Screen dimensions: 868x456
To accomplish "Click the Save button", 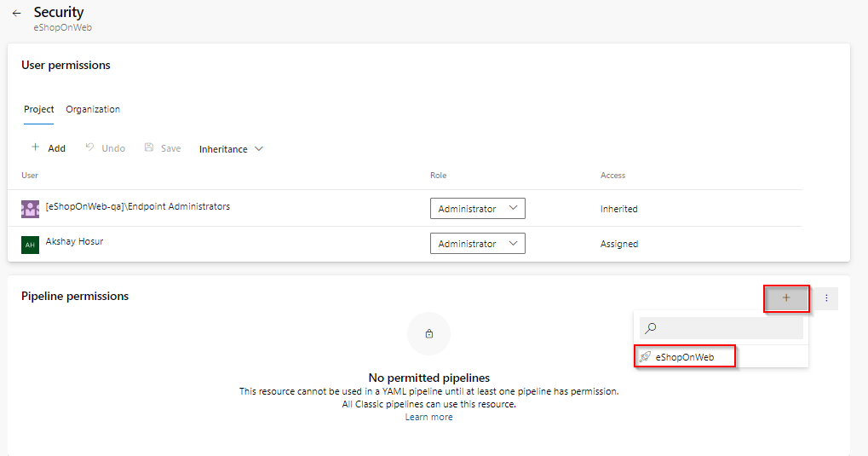I will tap(163, 148).
